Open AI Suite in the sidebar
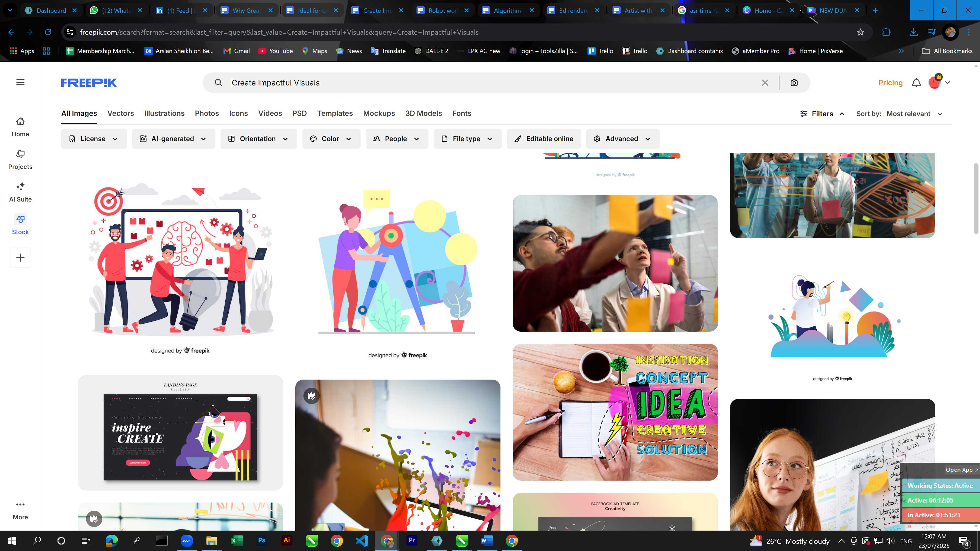This screenshot has width=980, height=551. 20,192
